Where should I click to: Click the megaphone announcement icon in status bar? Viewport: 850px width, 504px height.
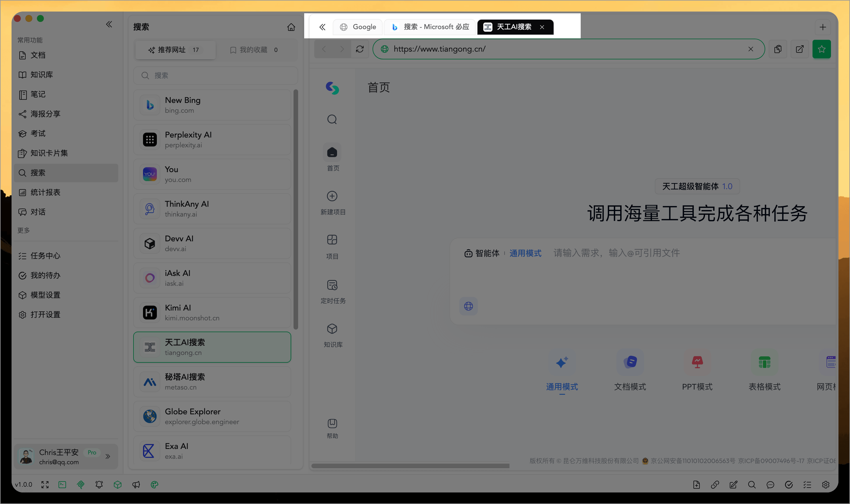pyautogui.click(x=136, y=485)
